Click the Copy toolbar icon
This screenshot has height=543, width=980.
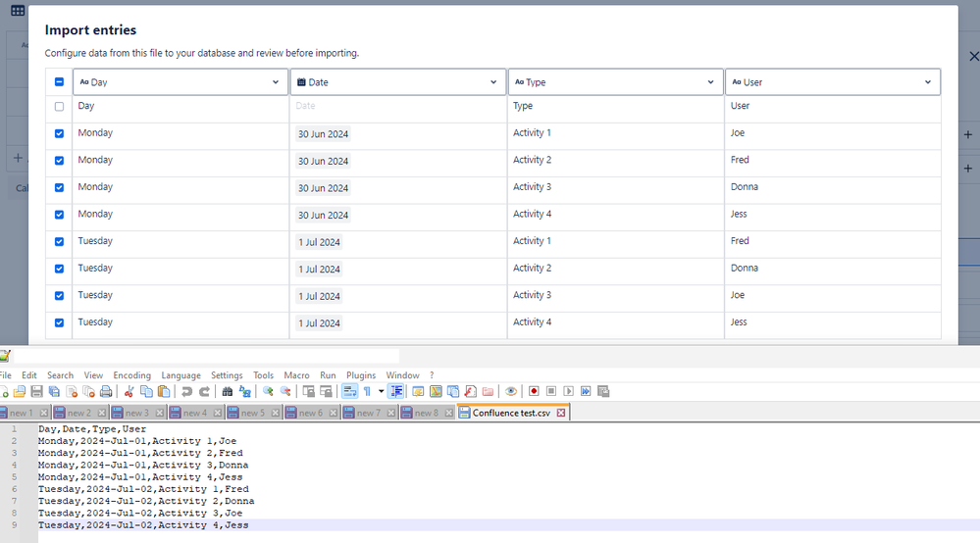[x=146, y=391]
